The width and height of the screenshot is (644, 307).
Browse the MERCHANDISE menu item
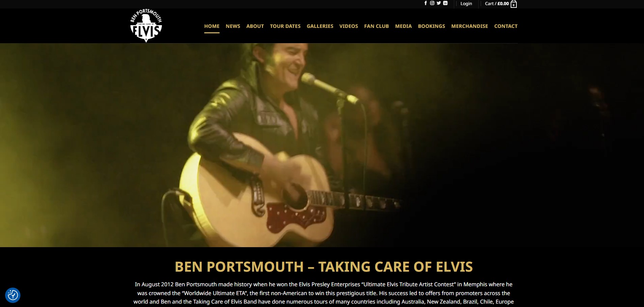coord(469,26)
